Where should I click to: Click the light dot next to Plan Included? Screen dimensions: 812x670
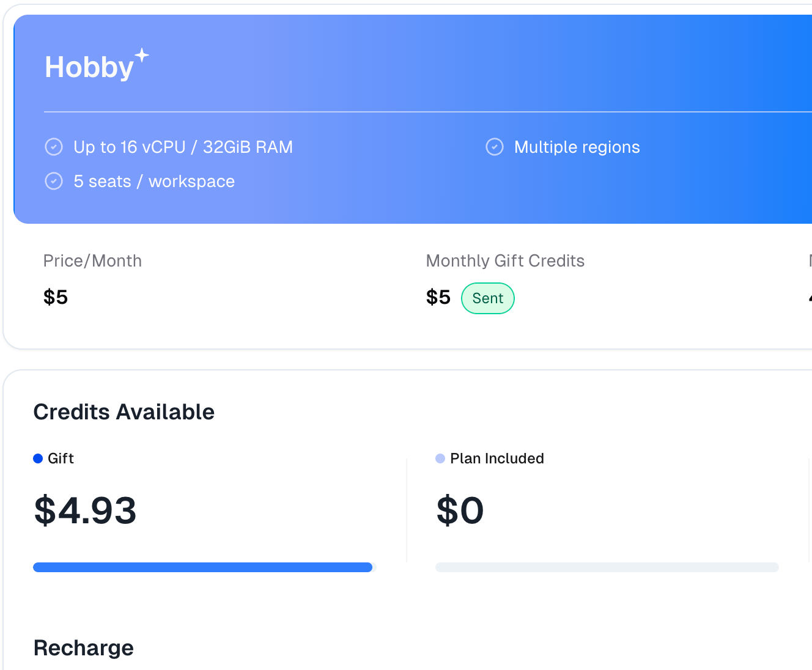[440, 458]
